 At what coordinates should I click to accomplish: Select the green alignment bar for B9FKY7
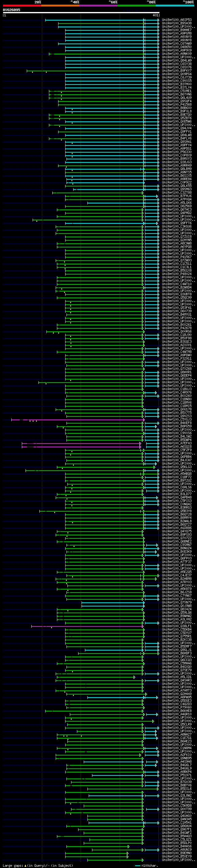click(86, 71)
